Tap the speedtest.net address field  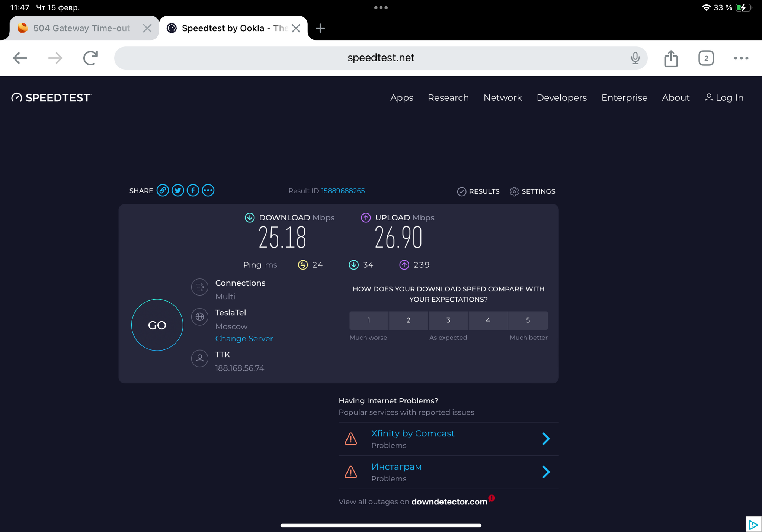[x=380, y=58]
